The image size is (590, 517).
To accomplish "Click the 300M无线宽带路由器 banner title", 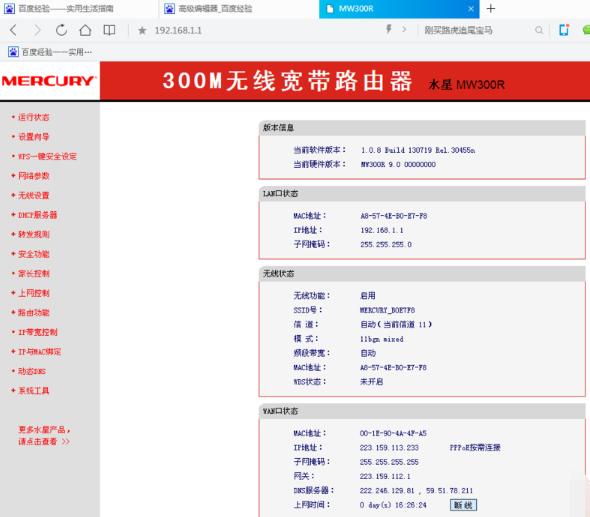I will 287,81.
